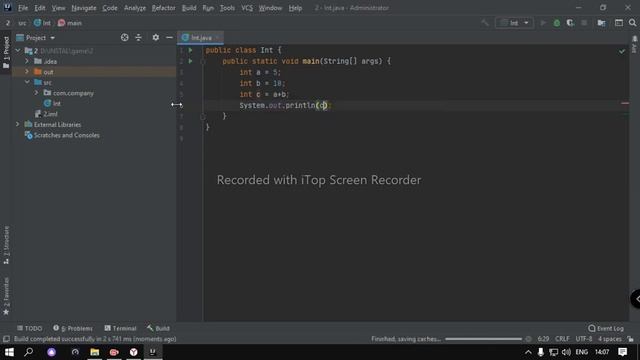Screen dimensions: 640x360
Task: Click the cursor position 6:29 indicator
Action: pos(543,339)
